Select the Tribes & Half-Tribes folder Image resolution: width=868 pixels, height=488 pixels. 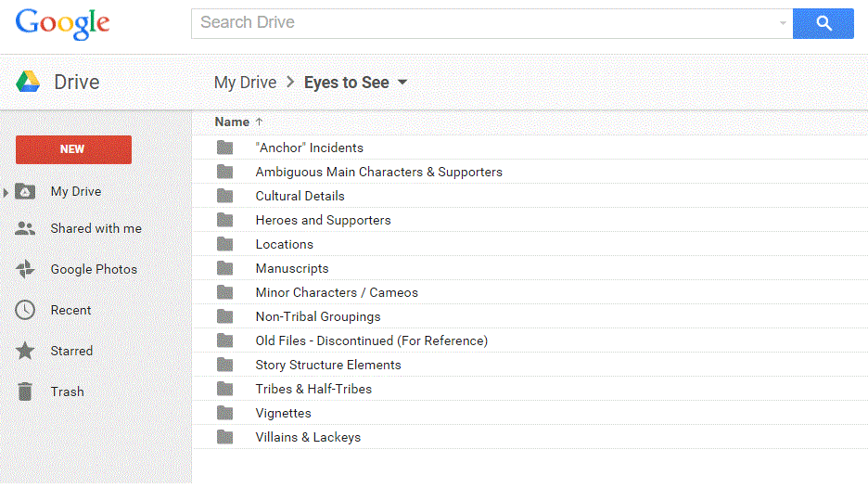pos(313,389)
